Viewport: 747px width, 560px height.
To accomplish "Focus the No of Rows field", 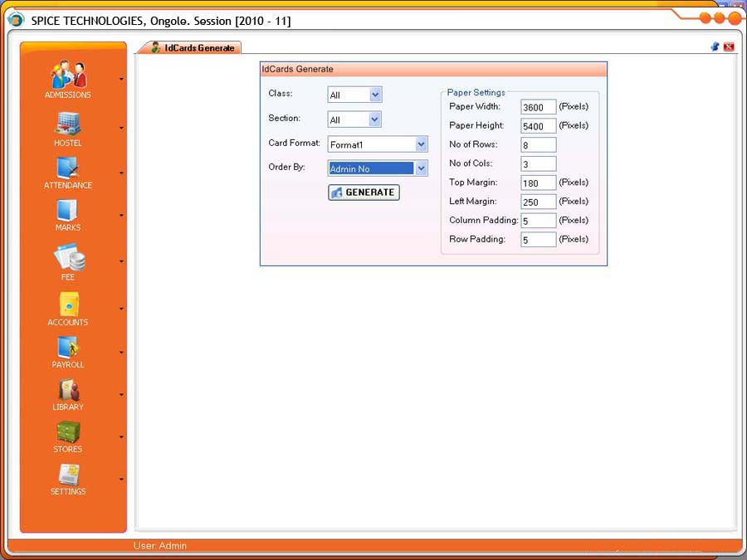I will point(538,145).
